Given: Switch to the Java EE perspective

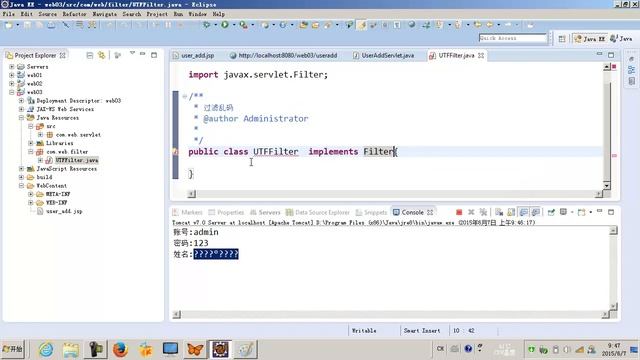Looking at the screenshot, I should (590, 39).
